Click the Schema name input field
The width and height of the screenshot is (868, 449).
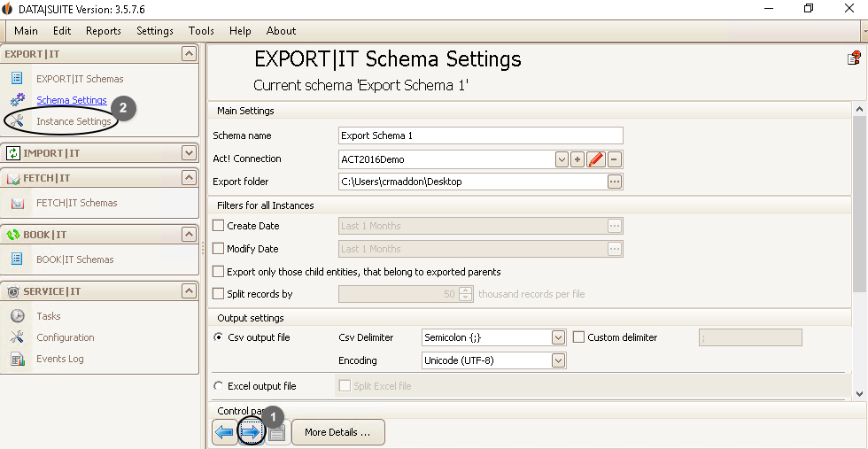(x=480, y=135)
